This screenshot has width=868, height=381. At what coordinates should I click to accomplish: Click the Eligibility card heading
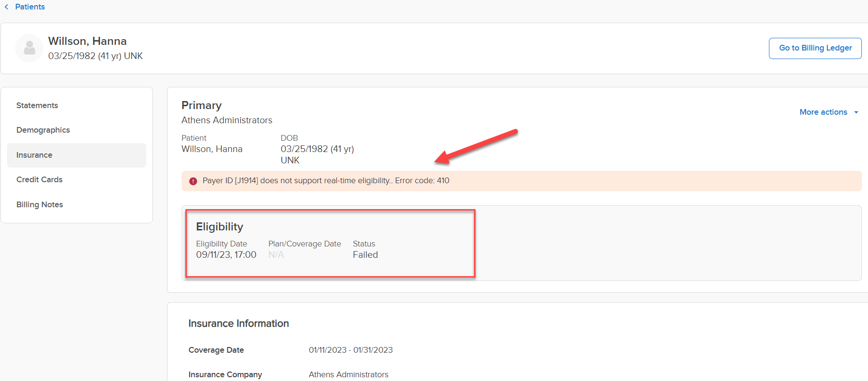point(219,227)
